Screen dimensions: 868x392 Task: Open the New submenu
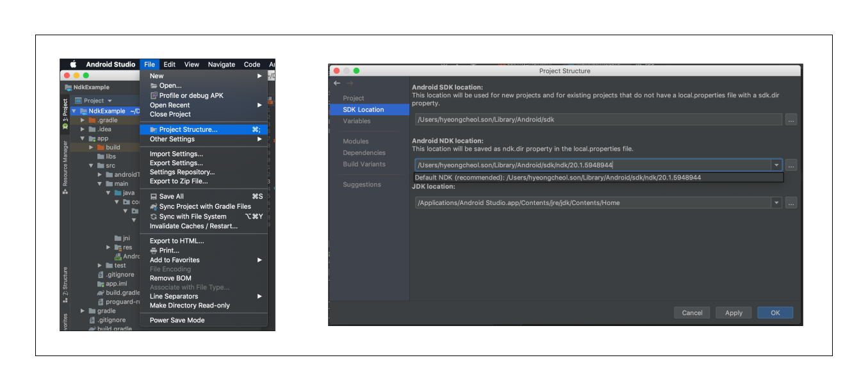pyautogui.click(x=204, y=76)
